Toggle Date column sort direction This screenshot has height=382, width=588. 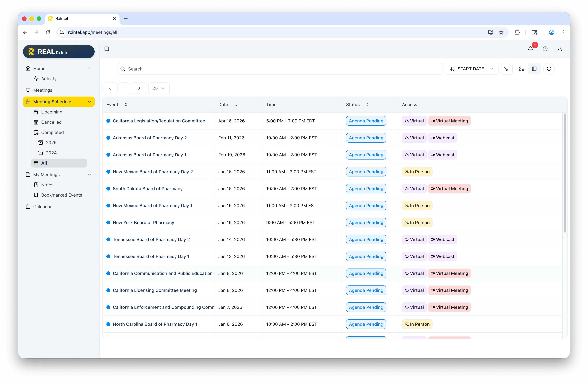(x=236, y=105)
